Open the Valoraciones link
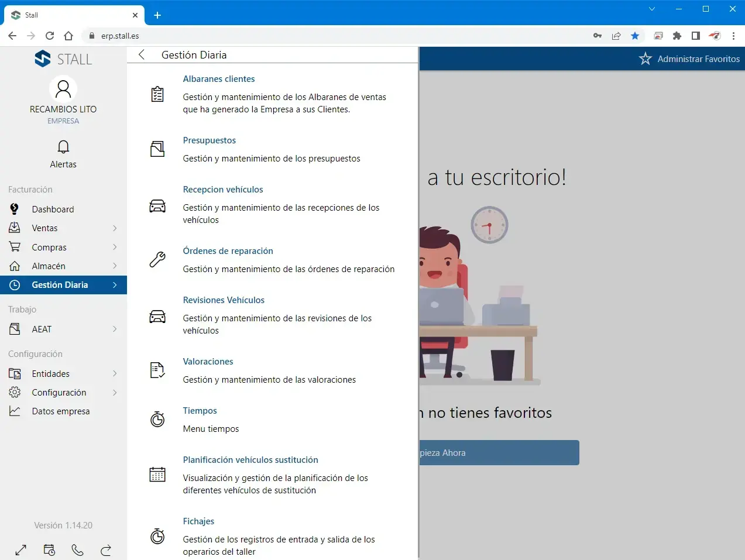Screen dimensions: 745x560 208,362
